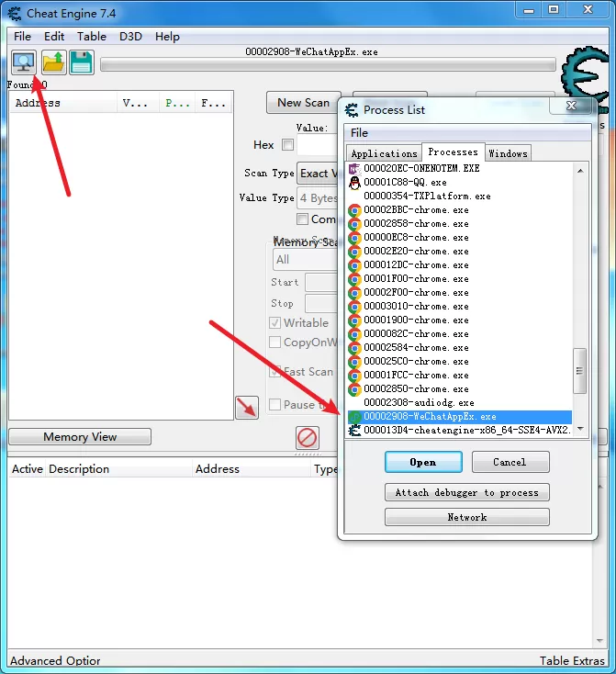The height and width of the screenshot is (674, 616).
Task: Select the ONENOTEM.EXE process row
Action: click(460, 168)
